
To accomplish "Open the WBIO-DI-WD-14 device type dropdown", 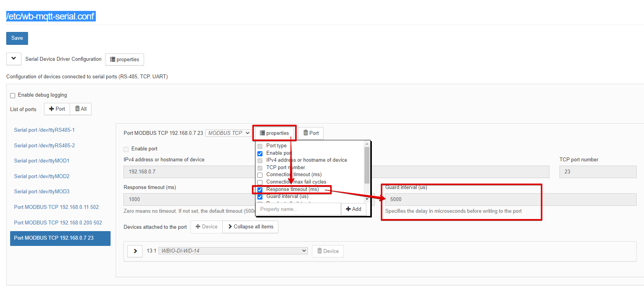I will 233,251.
